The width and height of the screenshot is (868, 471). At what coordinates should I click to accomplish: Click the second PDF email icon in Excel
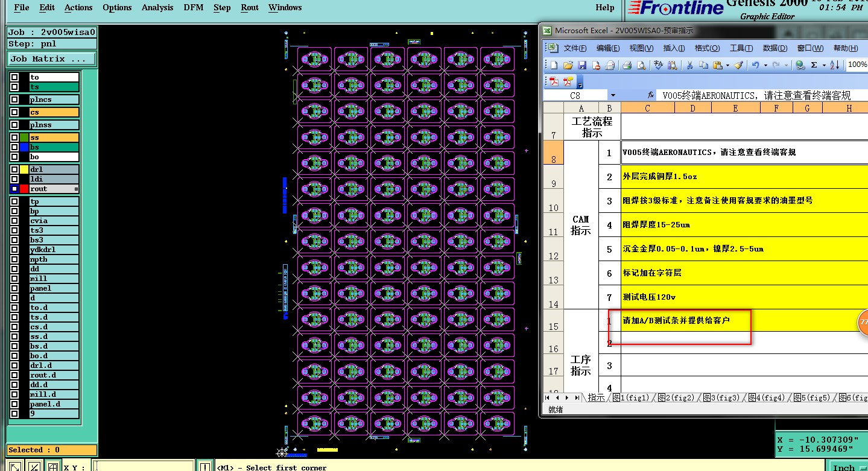click(568, 81)
